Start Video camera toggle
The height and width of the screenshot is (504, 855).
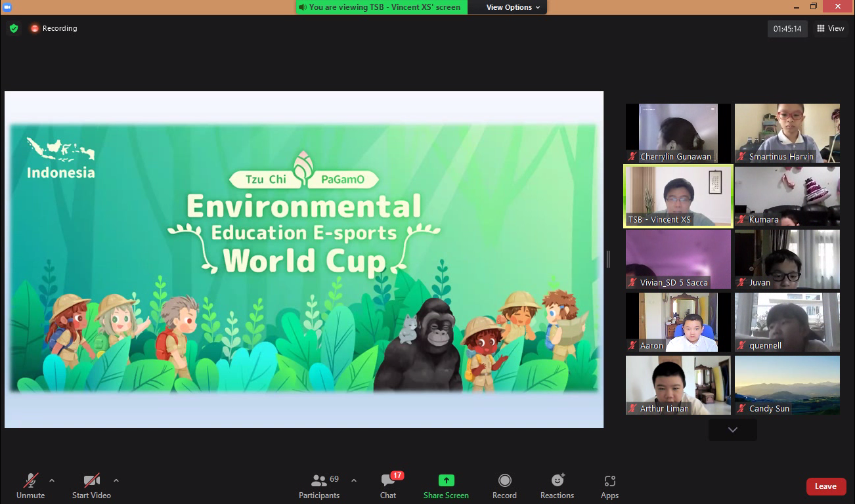coord(91,486)
